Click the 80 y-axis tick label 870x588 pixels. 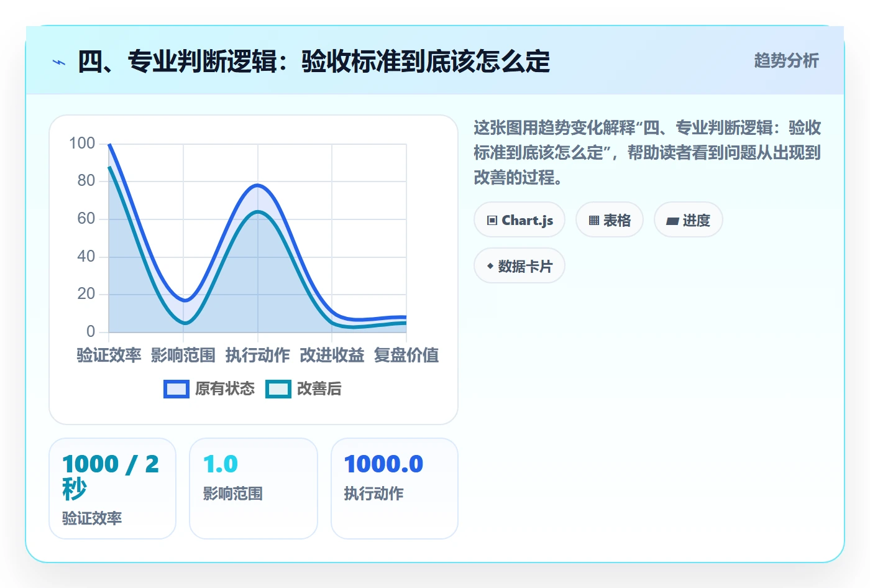86,181
